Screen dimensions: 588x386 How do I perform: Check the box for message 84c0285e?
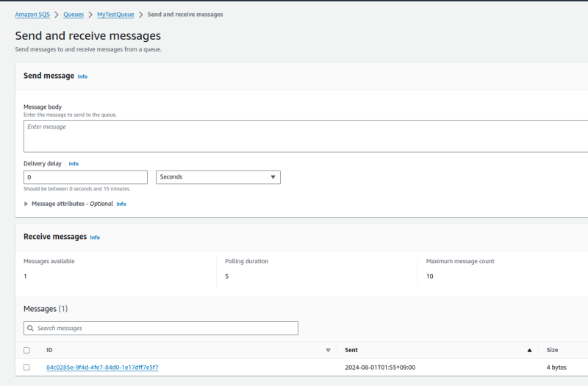click(x=27, y=367)
